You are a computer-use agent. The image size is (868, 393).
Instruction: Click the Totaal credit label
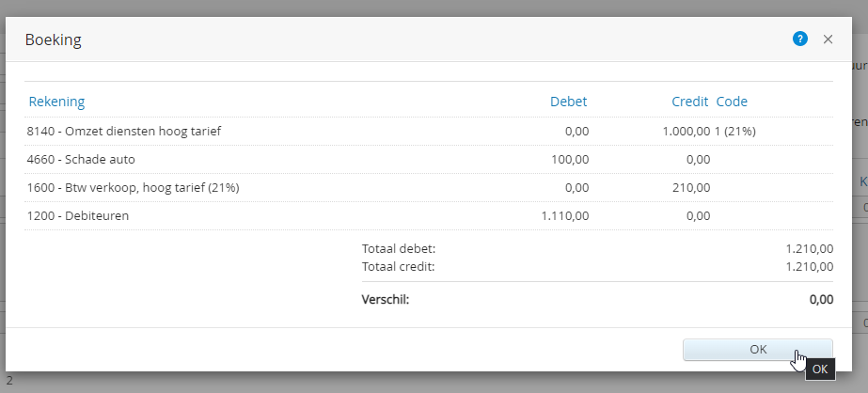point(399,266)
